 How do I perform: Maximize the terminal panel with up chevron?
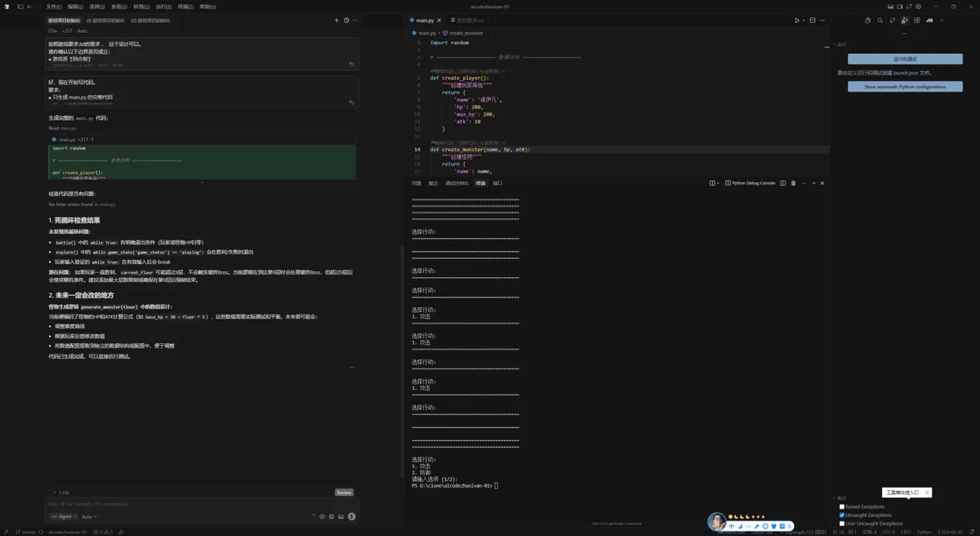tap(813, 183)
